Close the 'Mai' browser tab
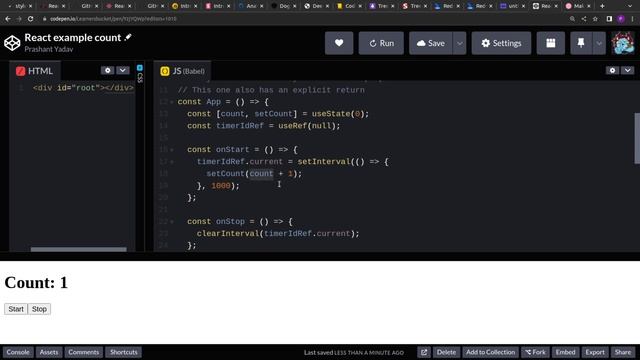Viewport: 640px width, 360px height. coord(589,6)
